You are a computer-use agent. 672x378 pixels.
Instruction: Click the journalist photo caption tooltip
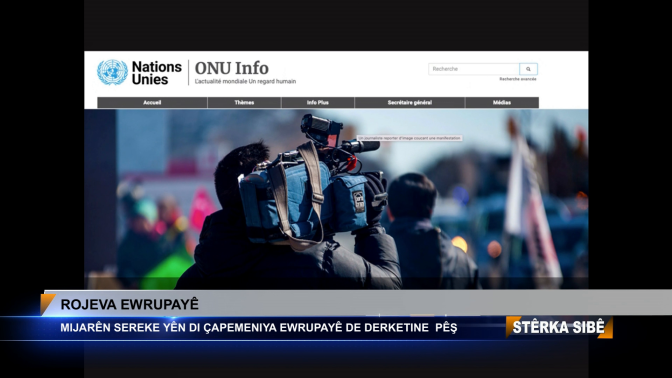409,138
